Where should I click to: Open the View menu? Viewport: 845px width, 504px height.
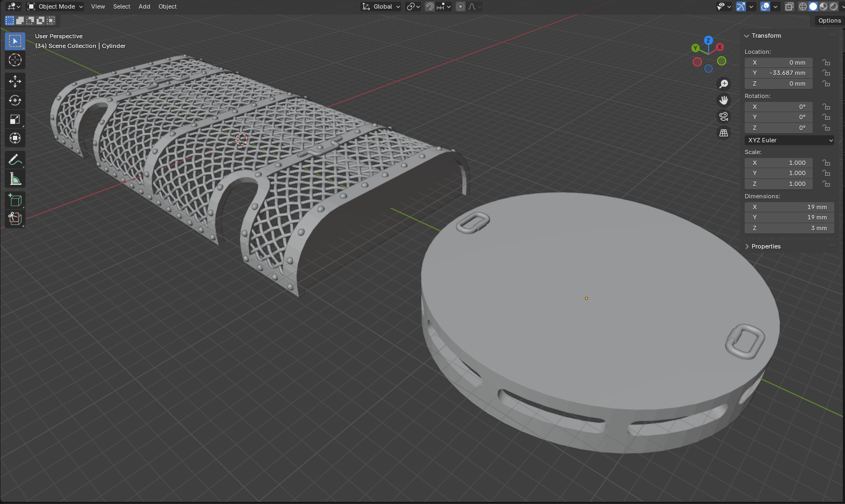(98, 6)
